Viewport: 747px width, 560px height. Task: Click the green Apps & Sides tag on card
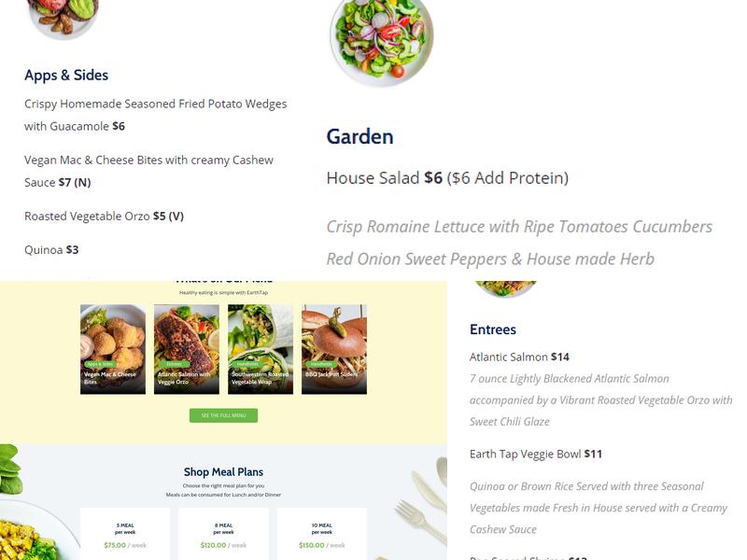coord(99,364)
